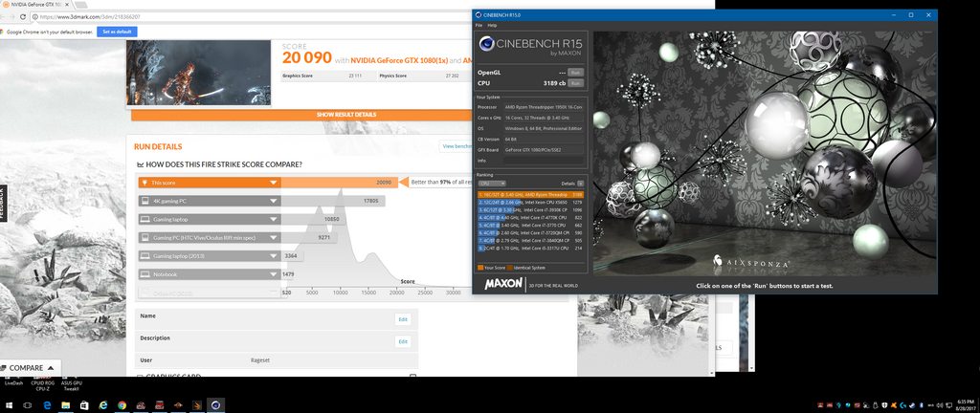Open File Explorer from the taskbar

pos(66,405)
